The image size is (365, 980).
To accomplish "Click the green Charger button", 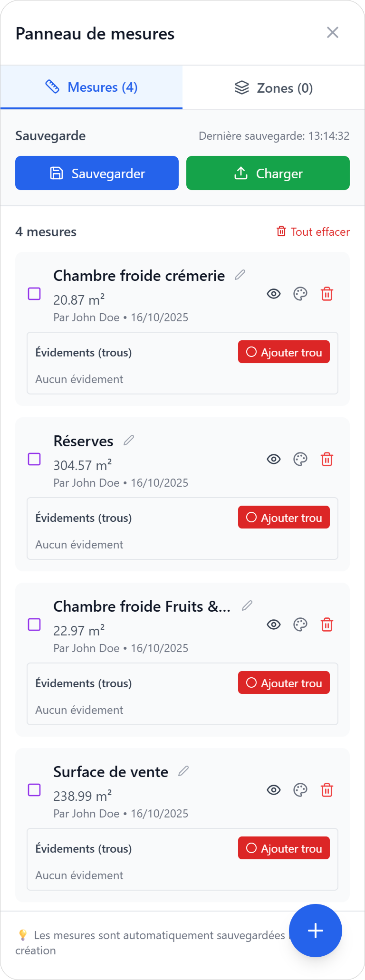I will (x=268, y=173).
